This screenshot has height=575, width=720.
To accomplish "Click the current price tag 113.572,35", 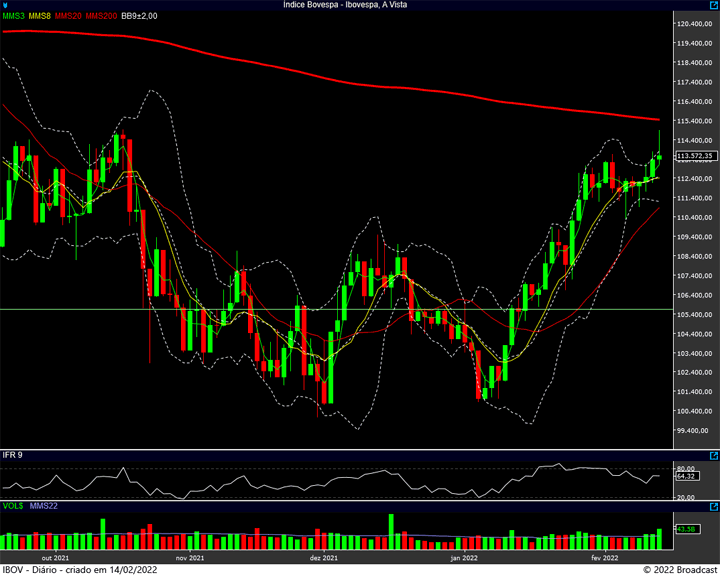I will tap(696, 156).
